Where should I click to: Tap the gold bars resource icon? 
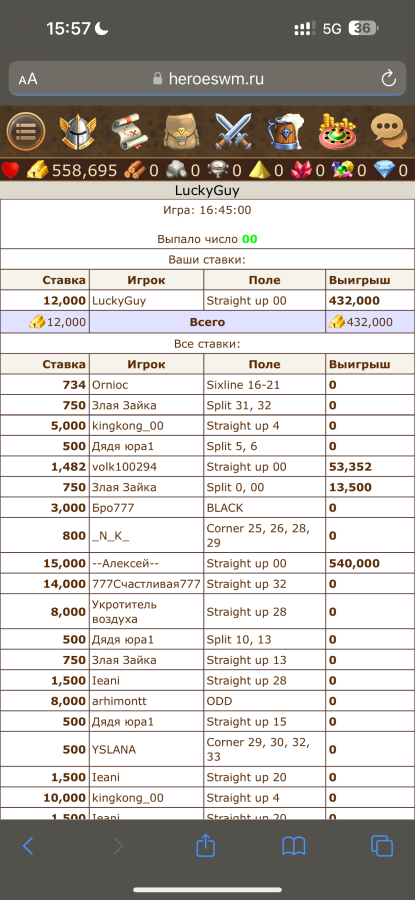[38, 170]
